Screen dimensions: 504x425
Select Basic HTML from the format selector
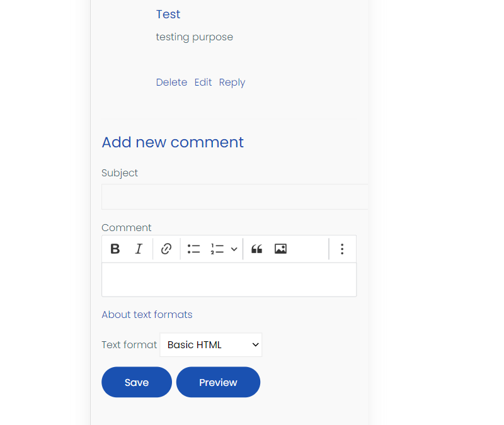click(x=210, y=344)
